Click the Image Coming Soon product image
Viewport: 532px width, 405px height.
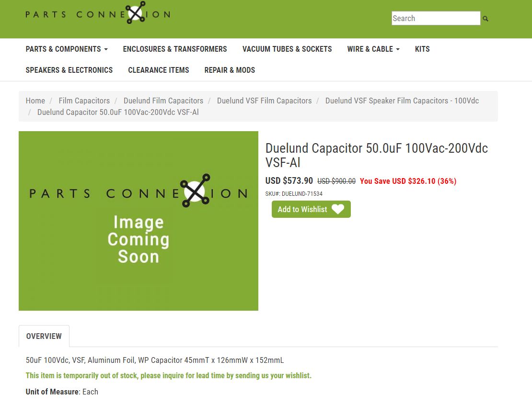click(x=139, y=221)
